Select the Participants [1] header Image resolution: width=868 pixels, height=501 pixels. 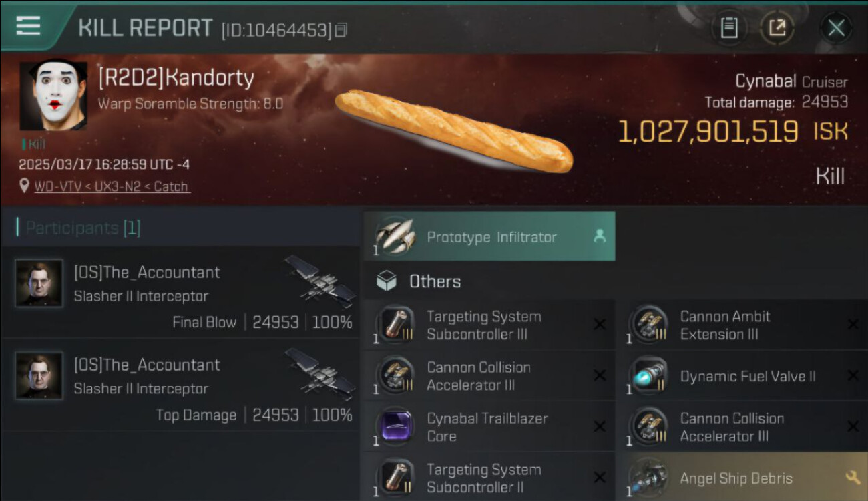79,228
